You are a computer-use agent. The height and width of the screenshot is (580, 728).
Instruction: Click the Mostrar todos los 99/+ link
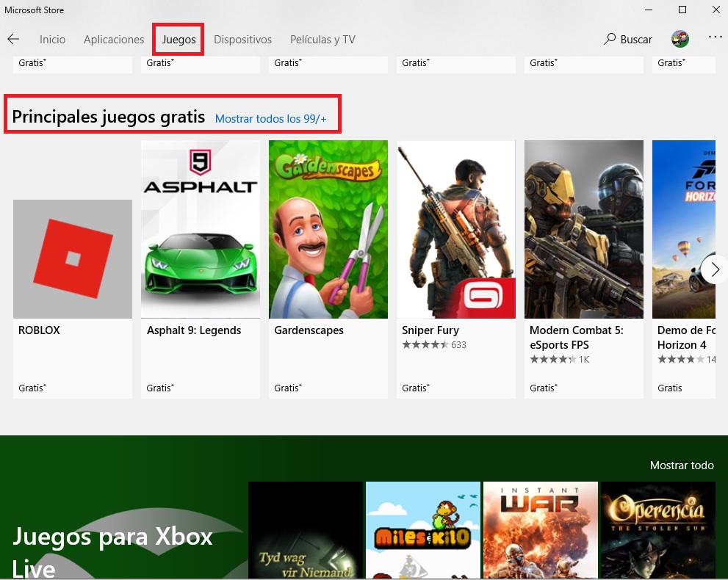[x=270, y=119]
